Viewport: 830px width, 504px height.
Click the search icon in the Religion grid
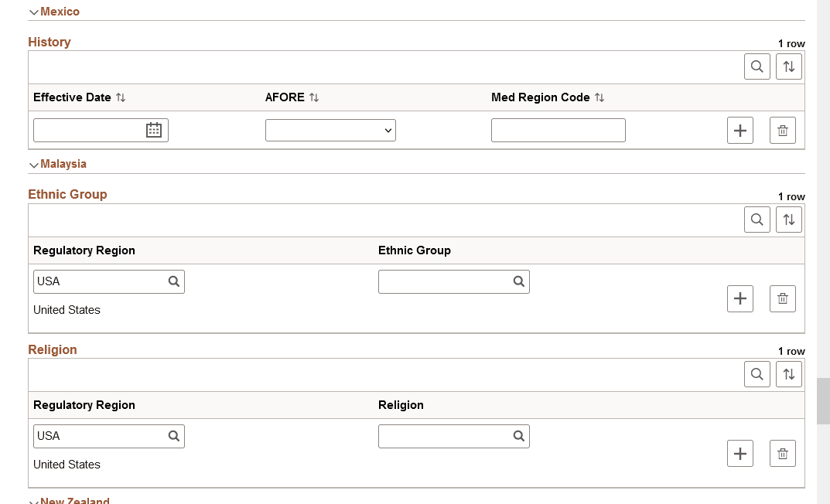757,373
